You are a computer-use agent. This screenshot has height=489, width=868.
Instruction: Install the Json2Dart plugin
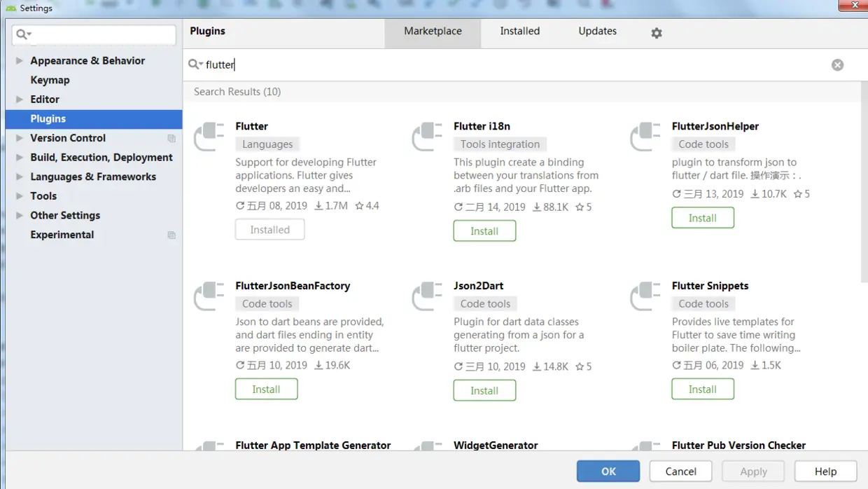(x=484, y=390)
